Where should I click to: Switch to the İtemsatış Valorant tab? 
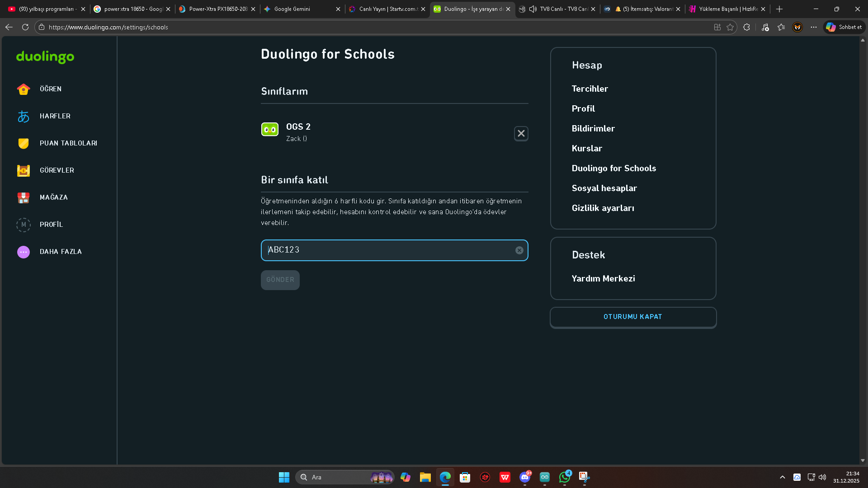tap(641, 9)
